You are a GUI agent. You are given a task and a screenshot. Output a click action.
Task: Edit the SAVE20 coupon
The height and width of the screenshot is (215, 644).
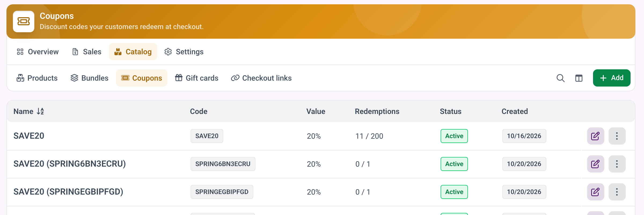click(x=595, y=136)
